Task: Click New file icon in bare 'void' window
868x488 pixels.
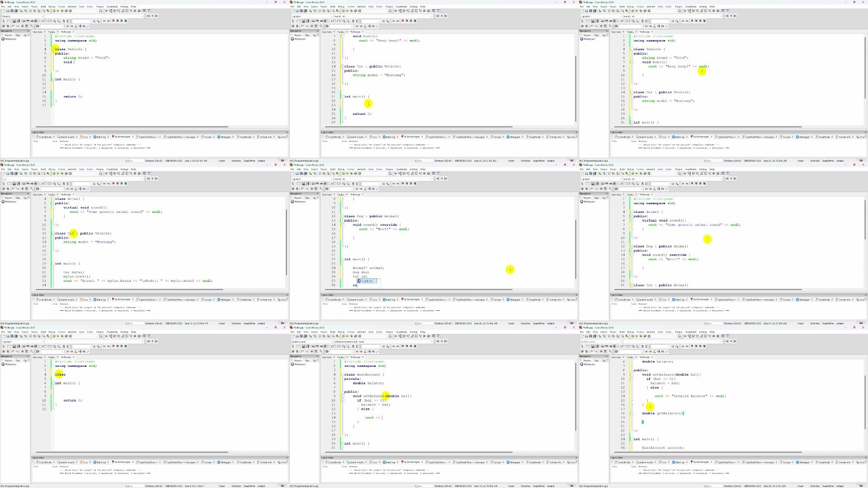Action: tap(4, 11)
